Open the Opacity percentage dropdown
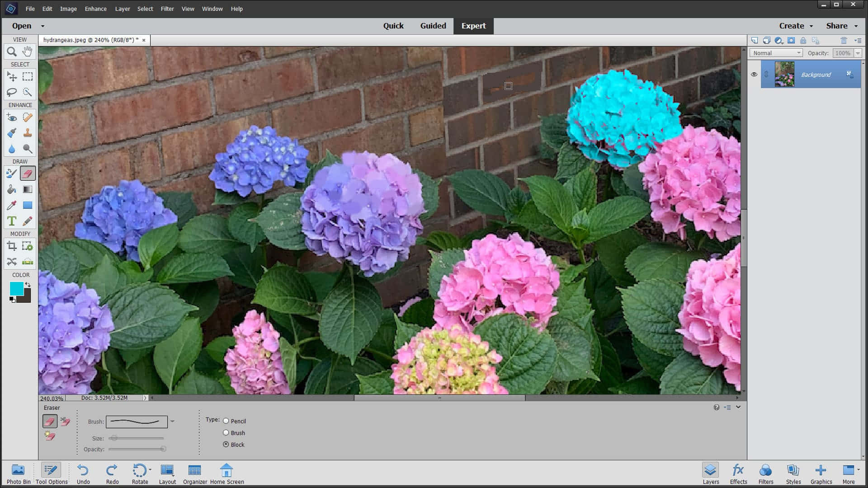 [x=859, y=53]
